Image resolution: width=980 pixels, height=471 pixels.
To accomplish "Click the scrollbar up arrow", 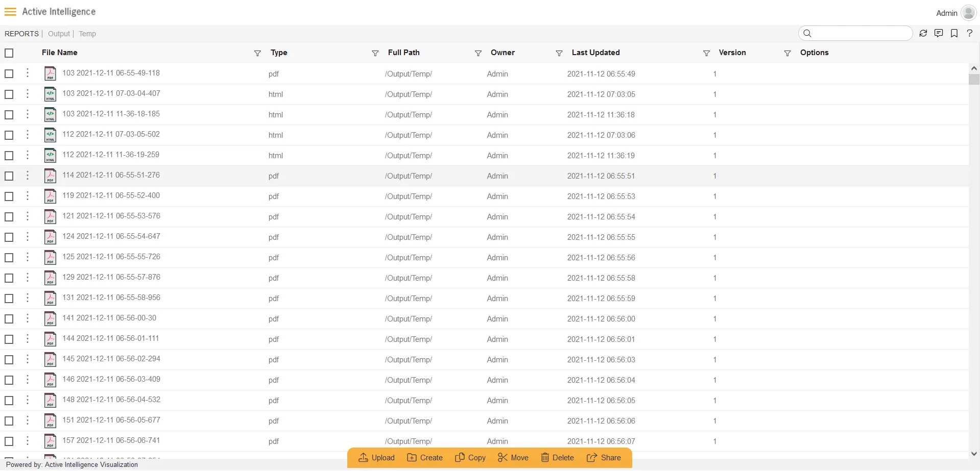I will (974, 68).
